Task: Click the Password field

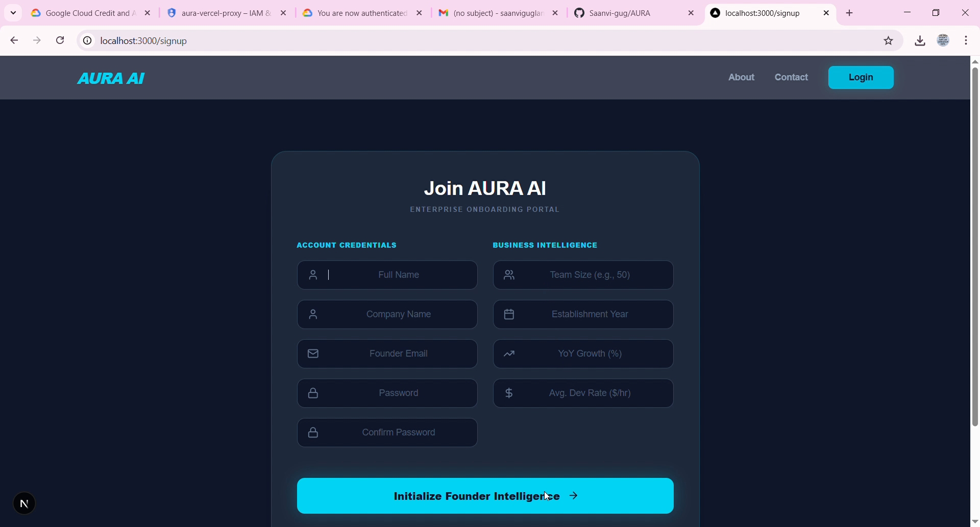Action: click(388, 393)
